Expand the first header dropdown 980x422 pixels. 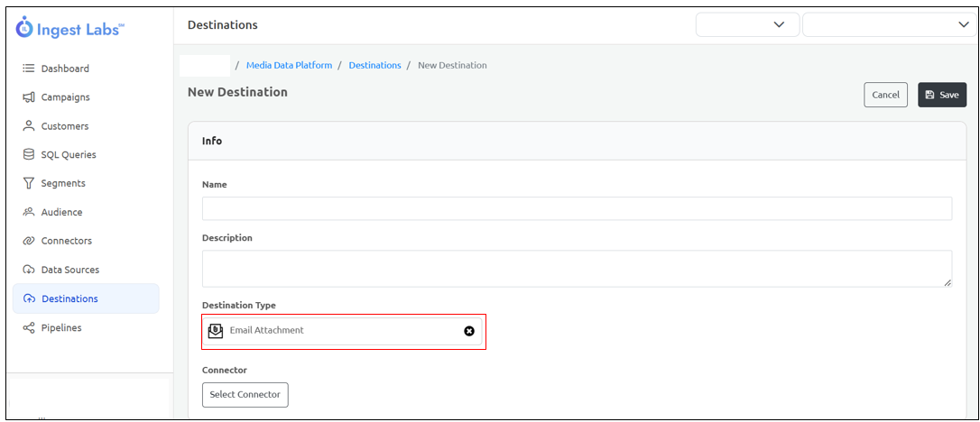click(747, 25)
